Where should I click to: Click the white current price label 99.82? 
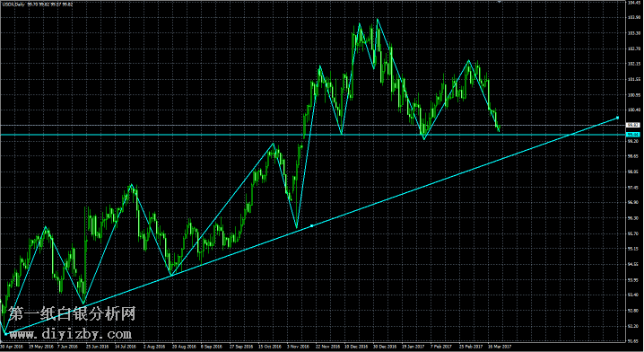(x=632, y=125)
